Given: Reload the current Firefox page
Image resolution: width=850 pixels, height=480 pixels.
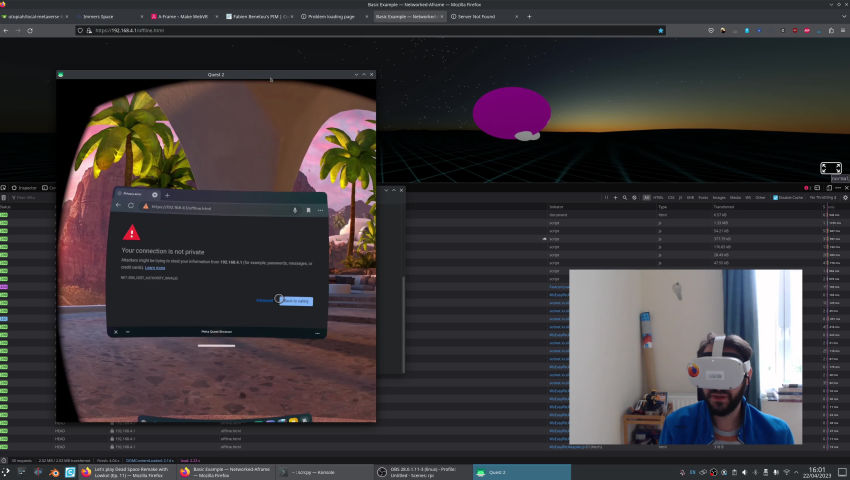Looking at the screenshot, I should pos(30,30).
